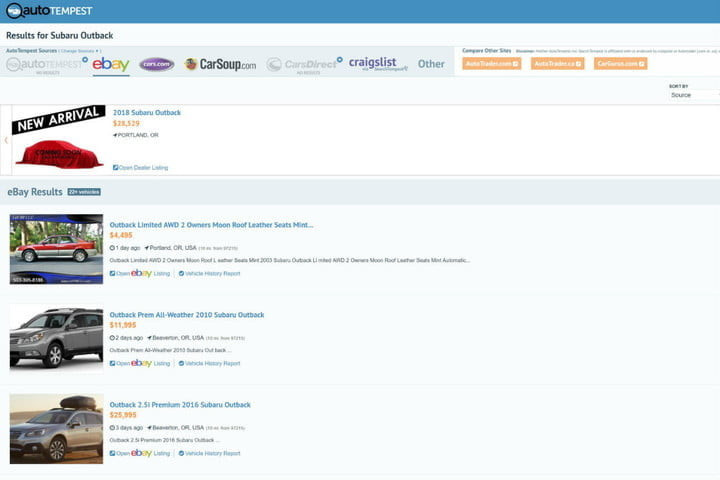Click previous arrow on featured listing carousel
This screenshot has height=480, width=720.
(6, 141)
